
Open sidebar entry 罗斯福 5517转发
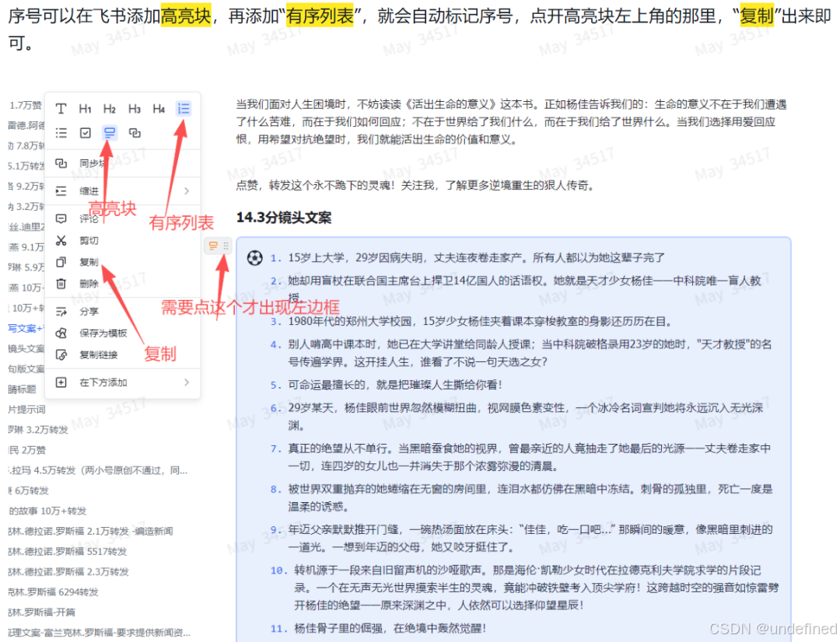[68, 552]
